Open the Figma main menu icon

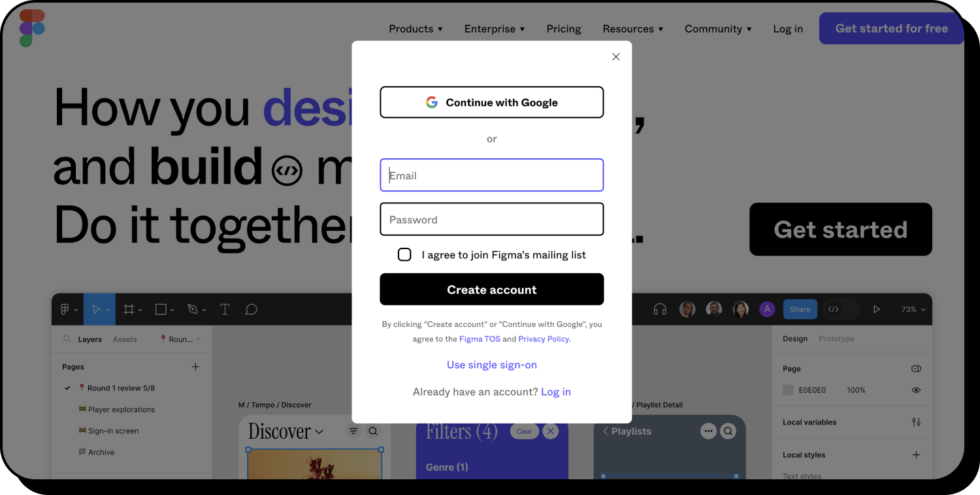click(65, 309)
